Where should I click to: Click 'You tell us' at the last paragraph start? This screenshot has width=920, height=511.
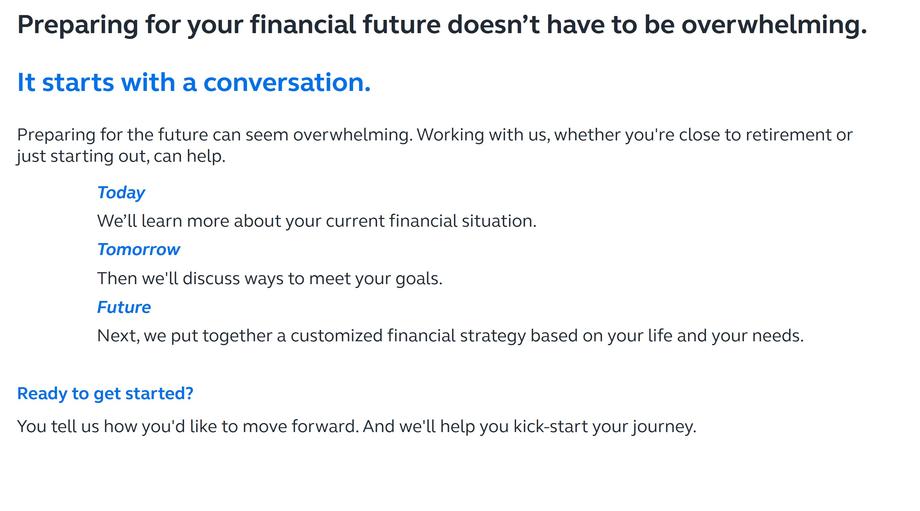point(58,426)
